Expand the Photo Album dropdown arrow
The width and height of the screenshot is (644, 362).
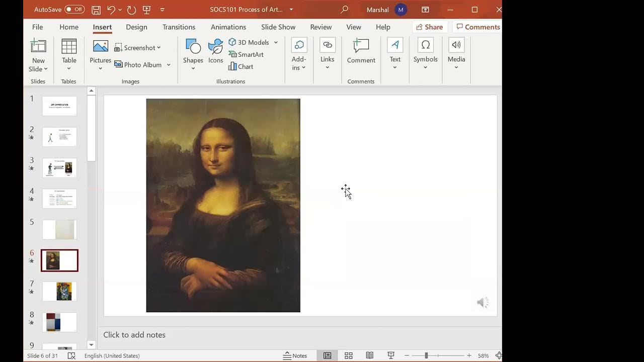pos(169,65)
